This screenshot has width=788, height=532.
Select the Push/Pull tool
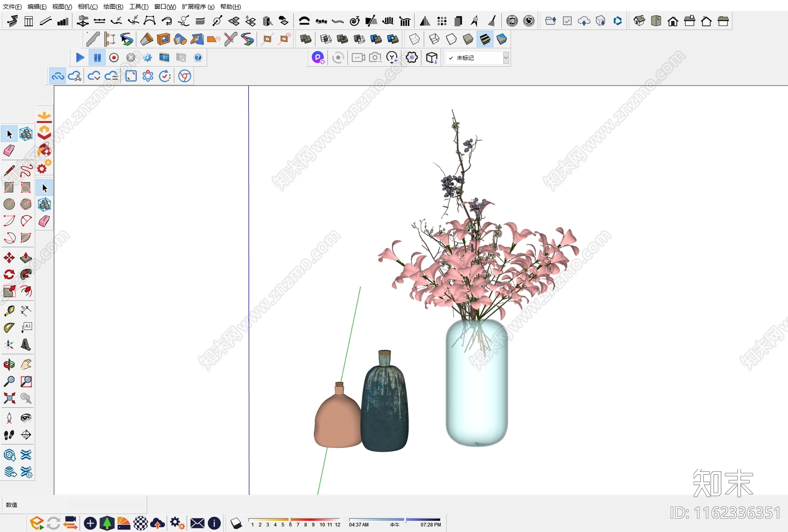click(26, 258)
